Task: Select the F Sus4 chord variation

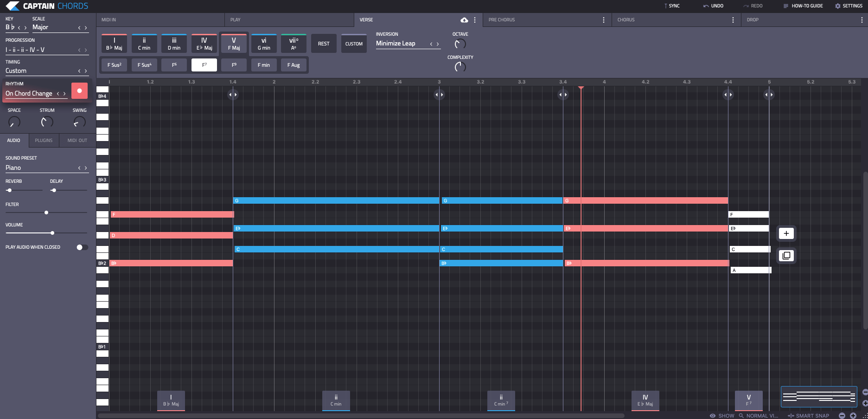Action: click(144, 65)
